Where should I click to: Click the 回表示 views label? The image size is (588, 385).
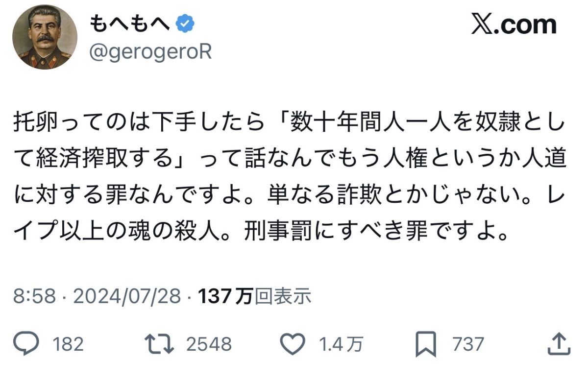click(x=283, y=296)
